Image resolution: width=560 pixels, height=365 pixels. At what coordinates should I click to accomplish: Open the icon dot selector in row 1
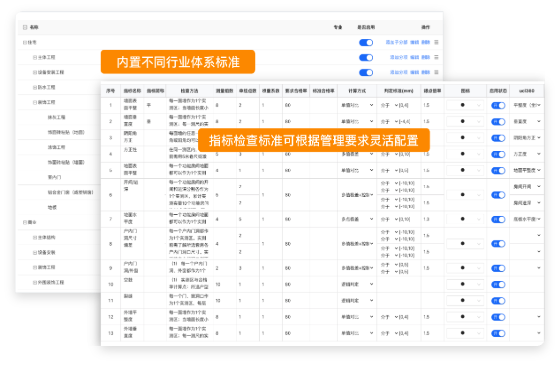[x=465, y=105]
